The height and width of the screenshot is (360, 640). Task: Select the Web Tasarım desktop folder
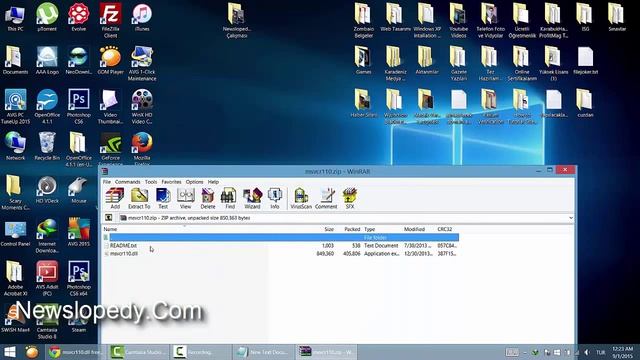(x=395, y=18)
